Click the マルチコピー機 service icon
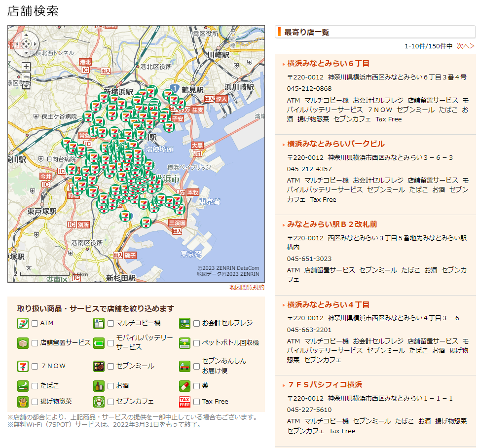This screenshot has width=479, height=448. [x=99, y=323]
